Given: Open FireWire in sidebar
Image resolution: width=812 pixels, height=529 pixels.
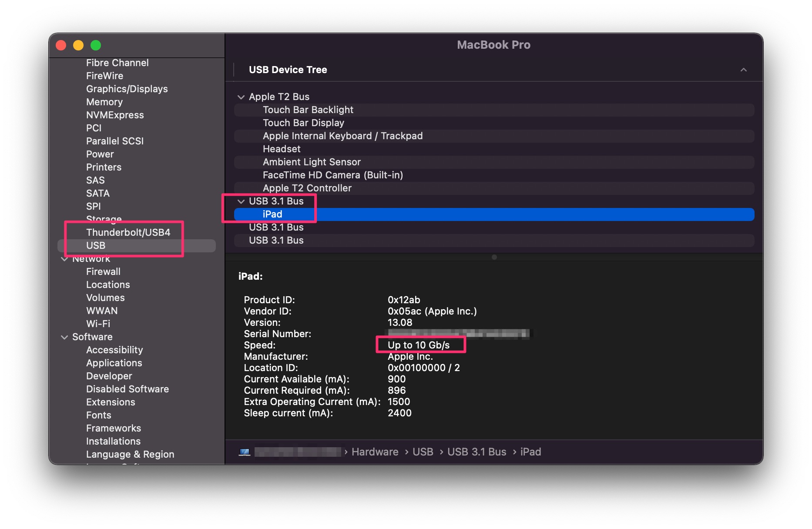Looking at the screenshot, I should (104, 76).
